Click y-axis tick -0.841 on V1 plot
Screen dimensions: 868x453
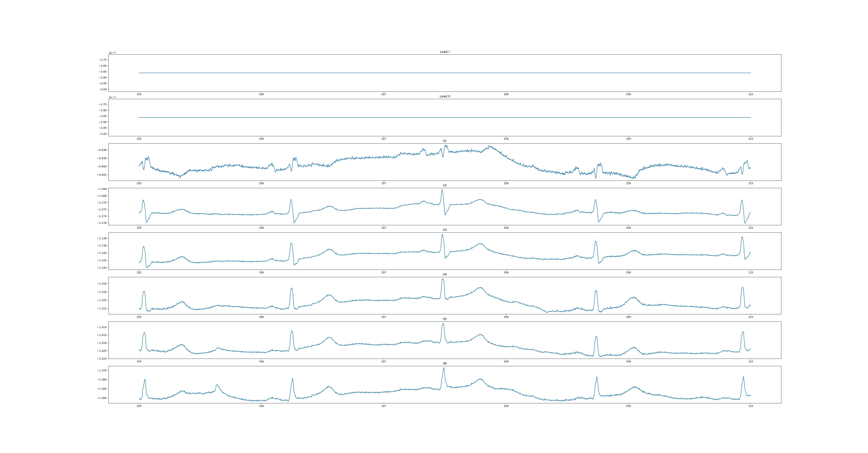tap(102, 175)
